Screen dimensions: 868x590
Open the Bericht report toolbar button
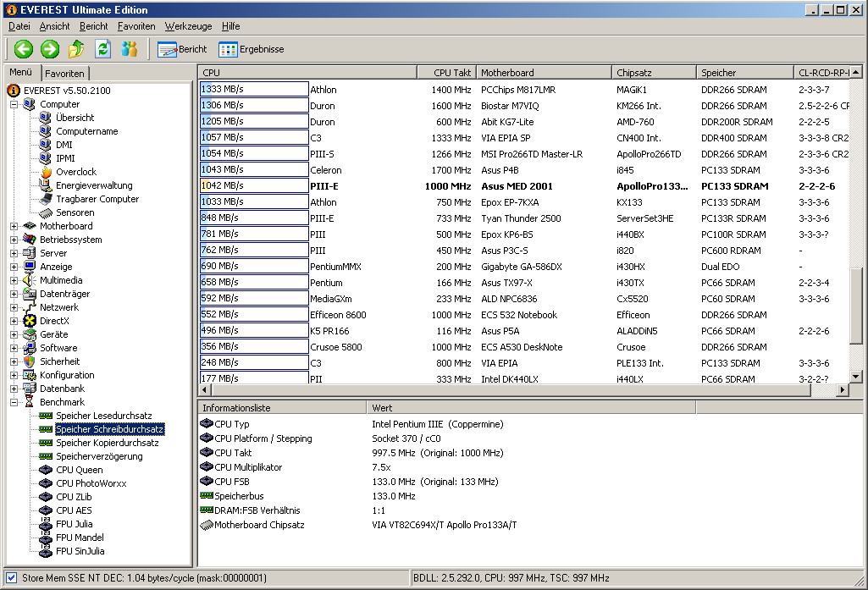coord(182,49)
